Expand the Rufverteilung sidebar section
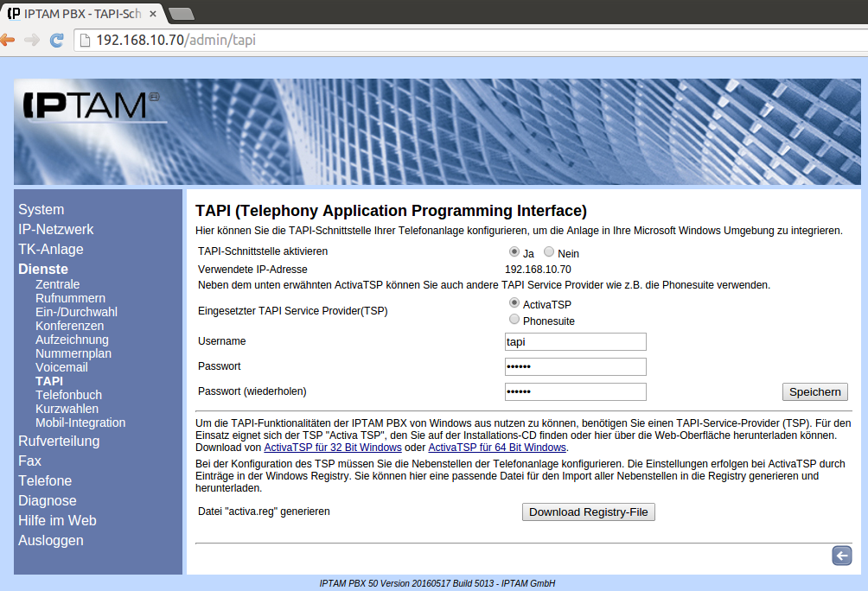868x591 pixels. [x=59, y=442]
